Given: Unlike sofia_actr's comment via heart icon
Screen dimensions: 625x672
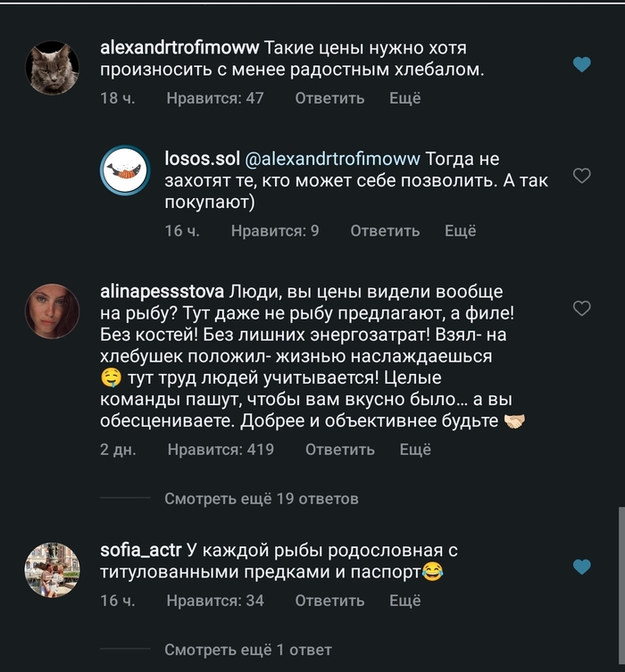Looking at the screenshot, I should pyautogui.click(x=581, y=567).
